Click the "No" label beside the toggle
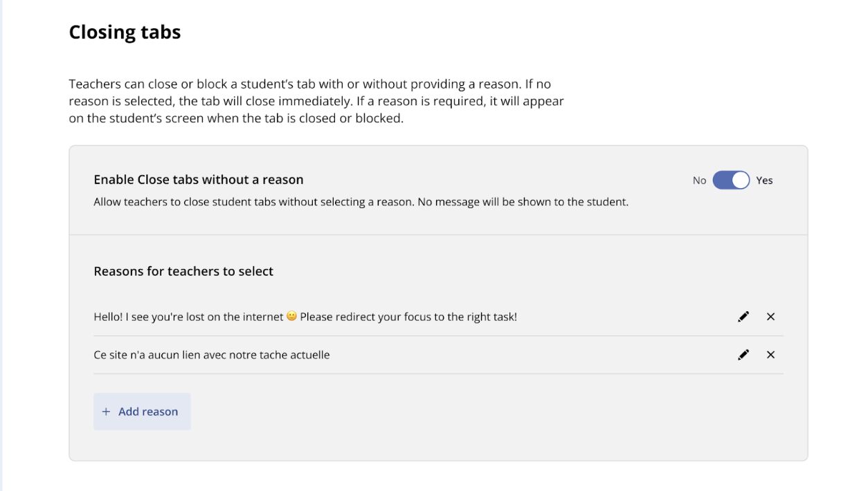This screenshot has width=868, height=491. [699, 180]
